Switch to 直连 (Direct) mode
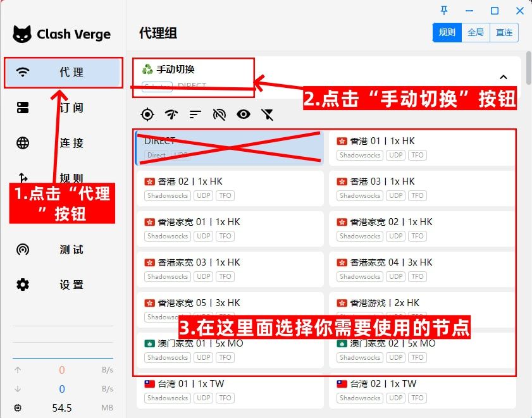This screenshot has width=532, height=418. 504,33
